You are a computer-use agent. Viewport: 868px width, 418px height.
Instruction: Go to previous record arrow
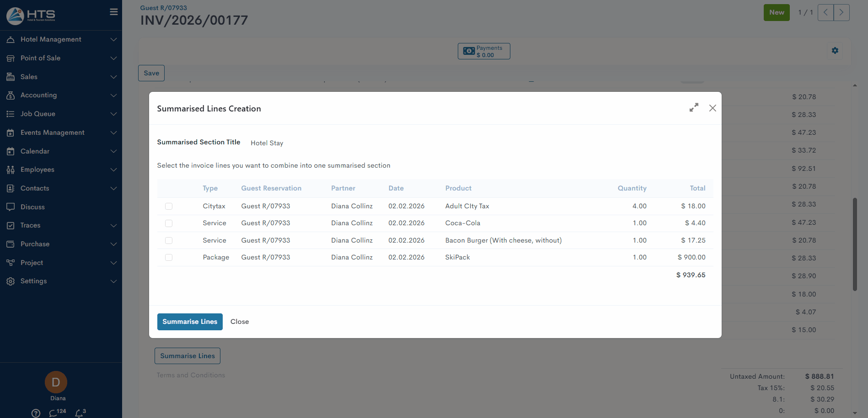[825, 13]
